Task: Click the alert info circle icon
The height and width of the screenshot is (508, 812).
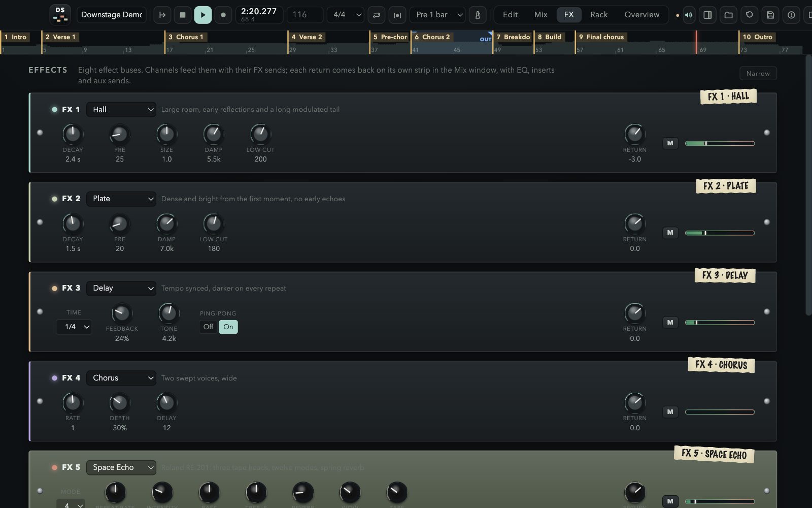Action: click(x=791, y=15)
